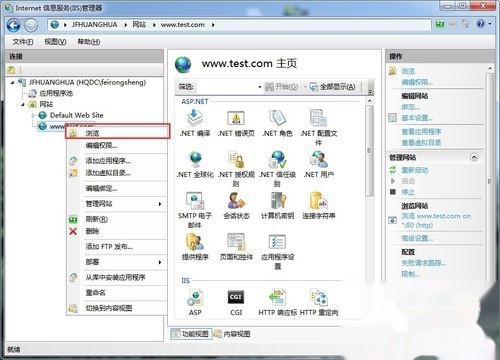Click 浏览 link in the actions pane
The width and height of the screenshot is (500, 360).
[408, 71]
